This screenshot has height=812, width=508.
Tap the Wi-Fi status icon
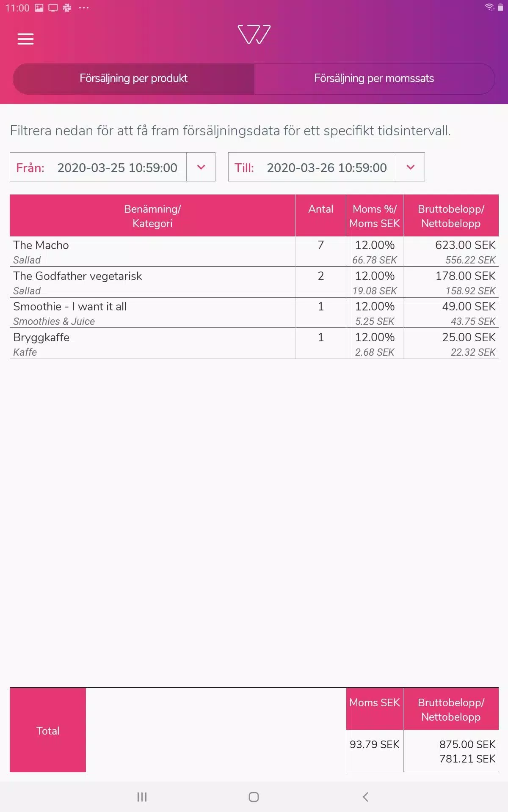(x=489, y=7)
